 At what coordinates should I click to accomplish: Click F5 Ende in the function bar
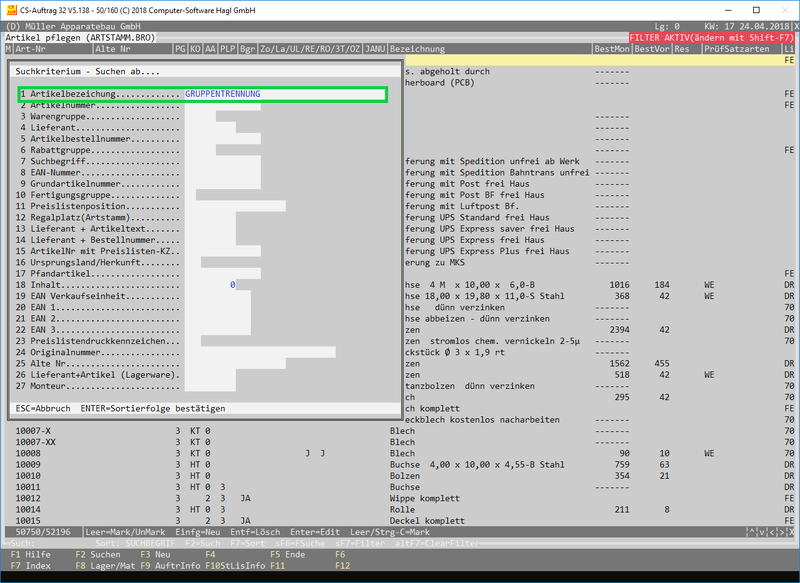click(x=290, y=553)
